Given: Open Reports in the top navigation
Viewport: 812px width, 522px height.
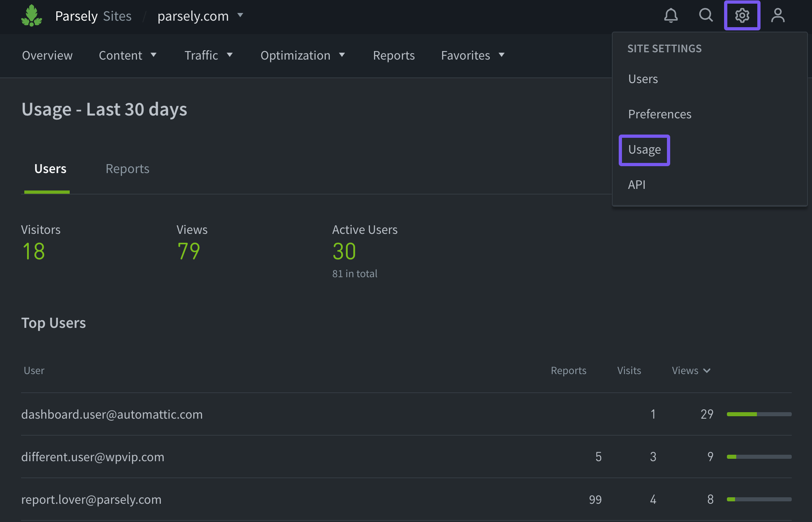Looking at the screenshot, I should pos(393,55).
